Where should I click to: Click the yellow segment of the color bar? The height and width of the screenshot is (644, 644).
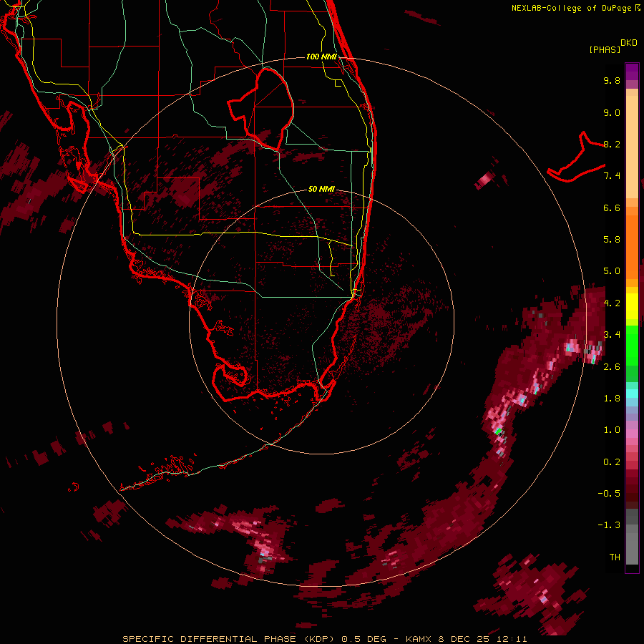(x=632, y=306)
